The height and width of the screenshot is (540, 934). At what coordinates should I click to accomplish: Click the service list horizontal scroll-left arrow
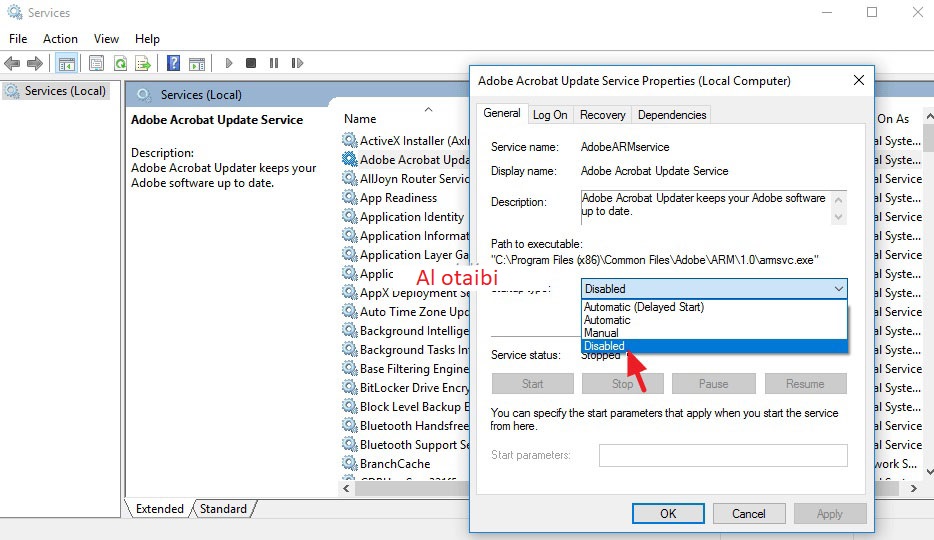pyautogui.click(x=347, y=488)
